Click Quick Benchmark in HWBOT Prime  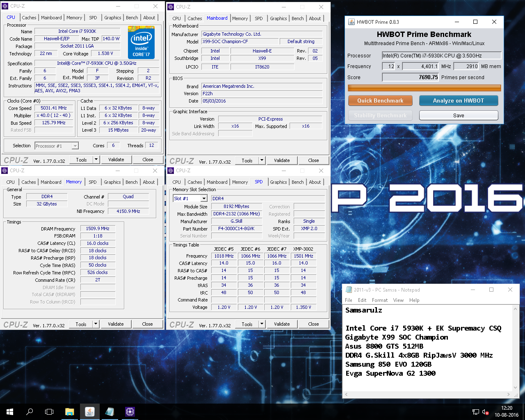pos(380,100)
